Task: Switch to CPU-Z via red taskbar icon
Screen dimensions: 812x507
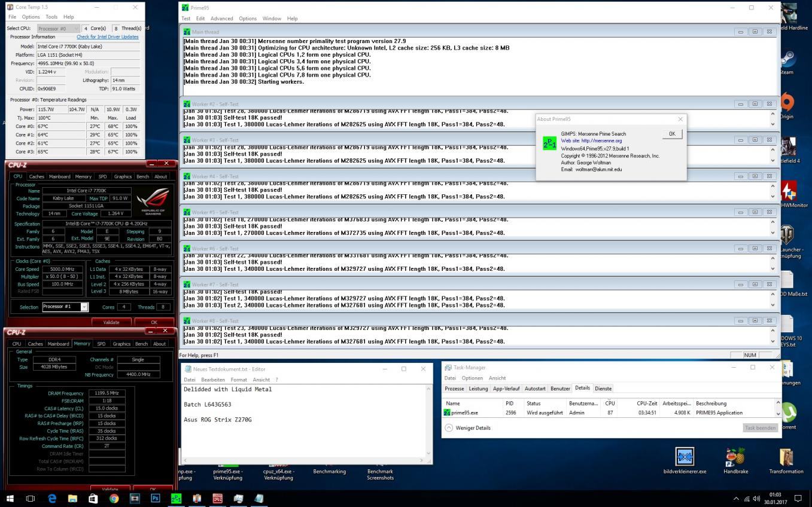Action: [x=218, y=498]
